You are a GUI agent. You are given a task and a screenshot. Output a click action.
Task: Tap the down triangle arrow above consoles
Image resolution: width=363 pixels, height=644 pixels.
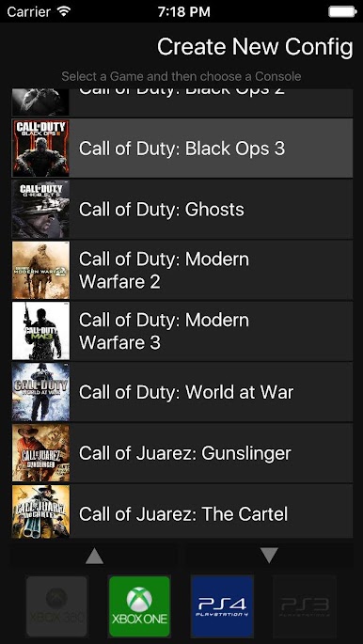point(269,556)
